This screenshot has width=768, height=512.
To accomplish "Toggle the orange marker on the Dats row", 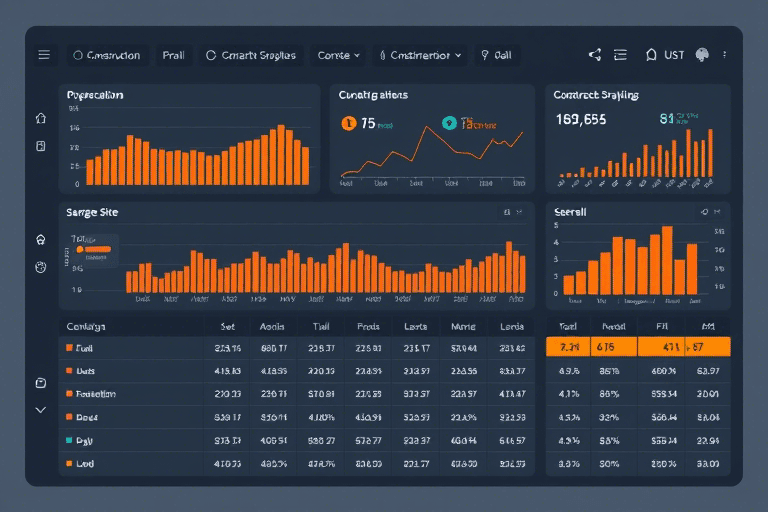I will (x=69, y=370).
